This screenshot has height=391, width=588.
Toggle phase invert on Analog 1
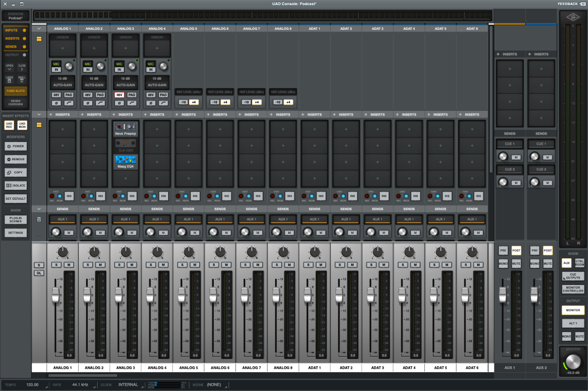click(56, 103)
